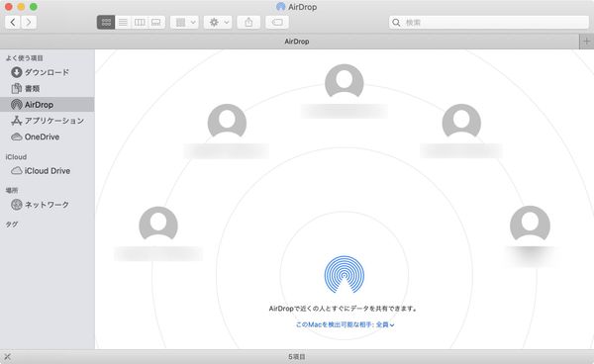Click the タグ sidebar section heading
594x364 pixels.
tap(12, 225)
